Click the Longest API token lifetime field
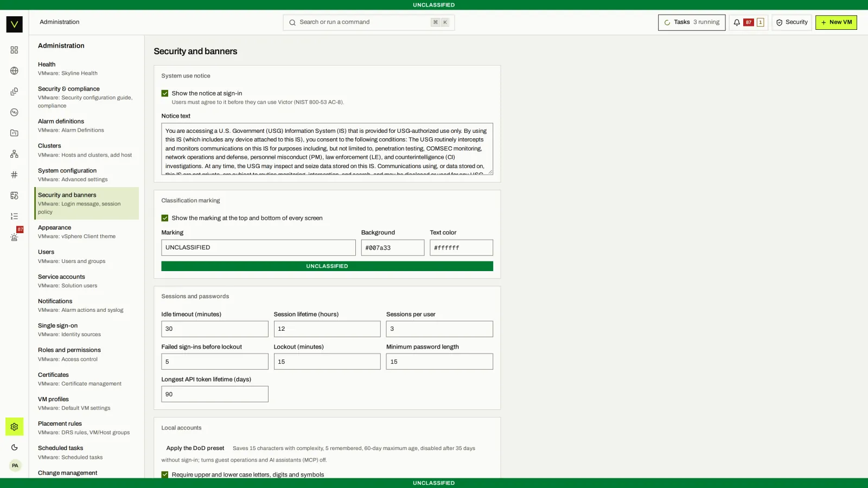The width and height of the screenshot is (868, 488). [x=215, y=394]
